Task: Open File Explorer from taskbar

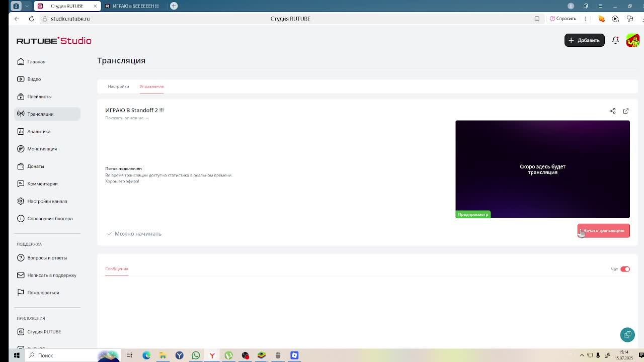Action: click(163, 355)
